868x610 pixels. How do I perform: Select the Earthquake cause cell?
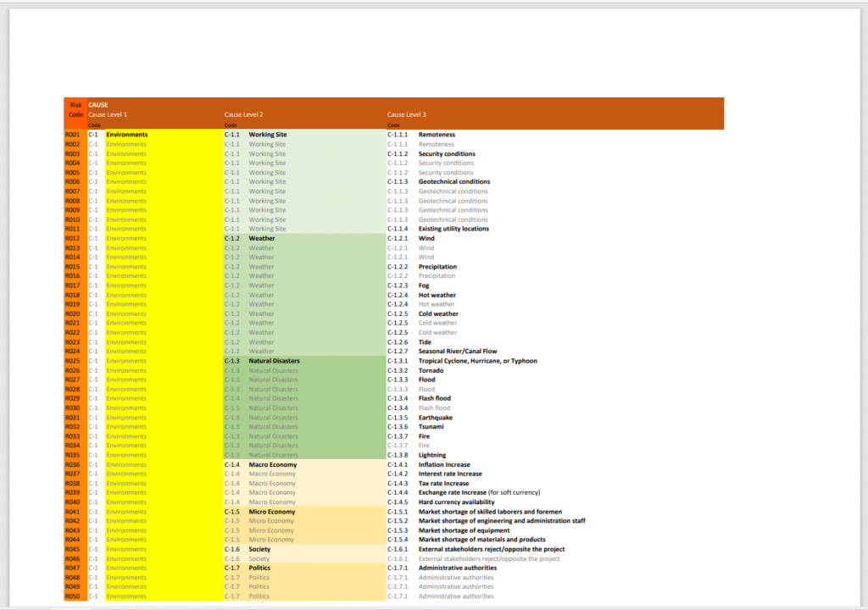coord(436,418)
